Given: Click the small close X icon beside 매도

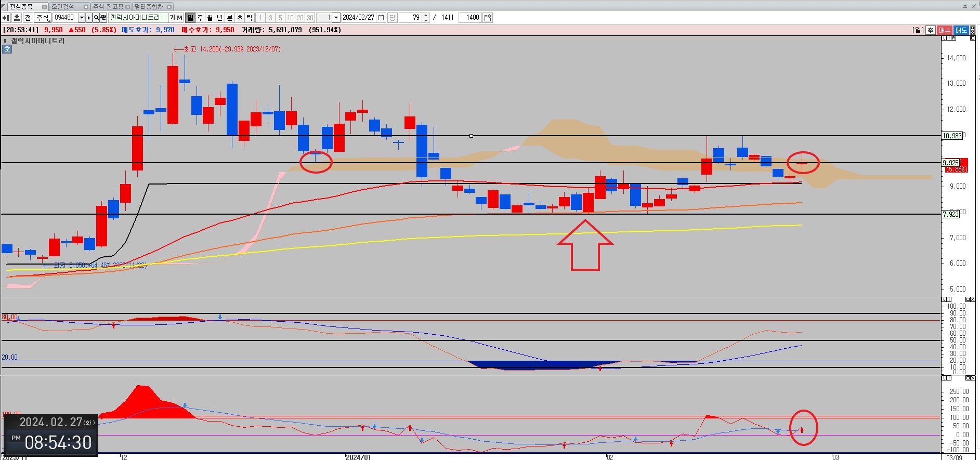Looking at the screenshot, I should click(x=972, y=33).
